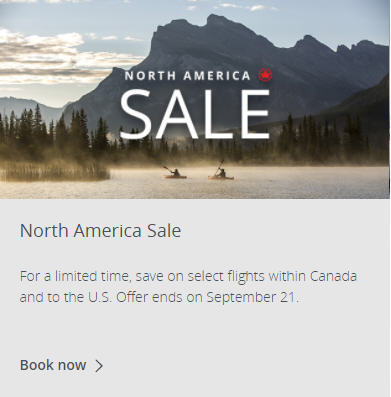Click the red Air Canada maple leaf logo
This screenshot has width=391, height=397.
pos(265,75)
